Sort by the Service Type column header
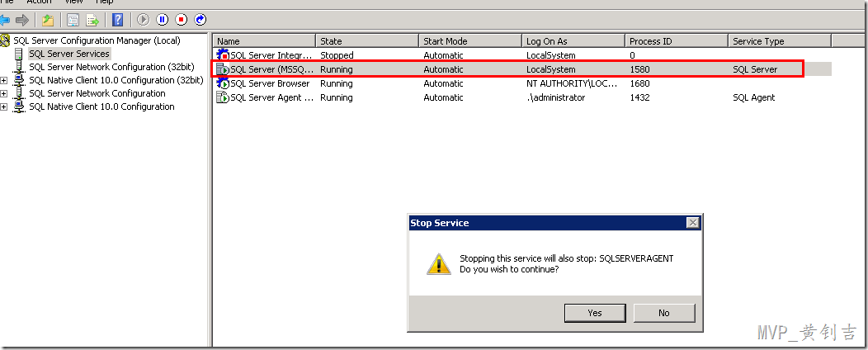Viewport: 868px width, 350px height. 780,41
